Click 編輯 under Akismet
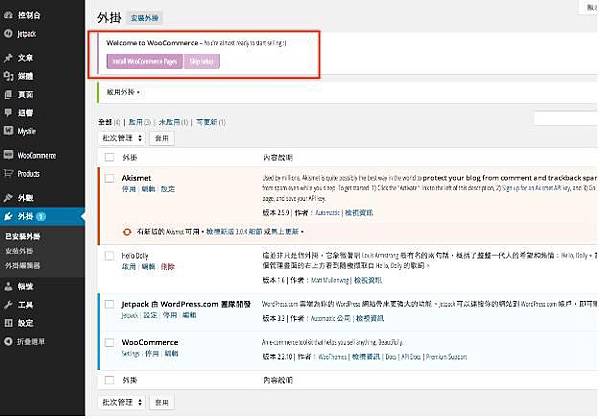 (x=148, y=189)
